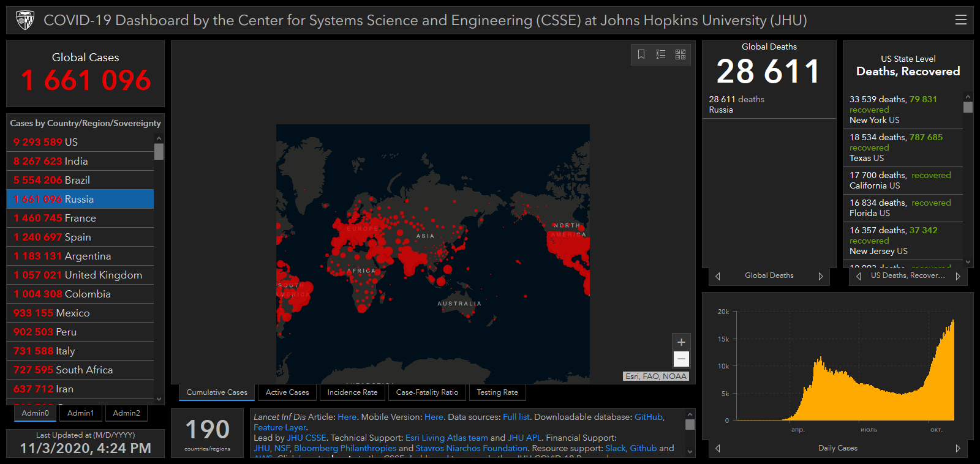
Task: Open the Feature Layer link
Action: pyautogui.click(x=280, y=427)
